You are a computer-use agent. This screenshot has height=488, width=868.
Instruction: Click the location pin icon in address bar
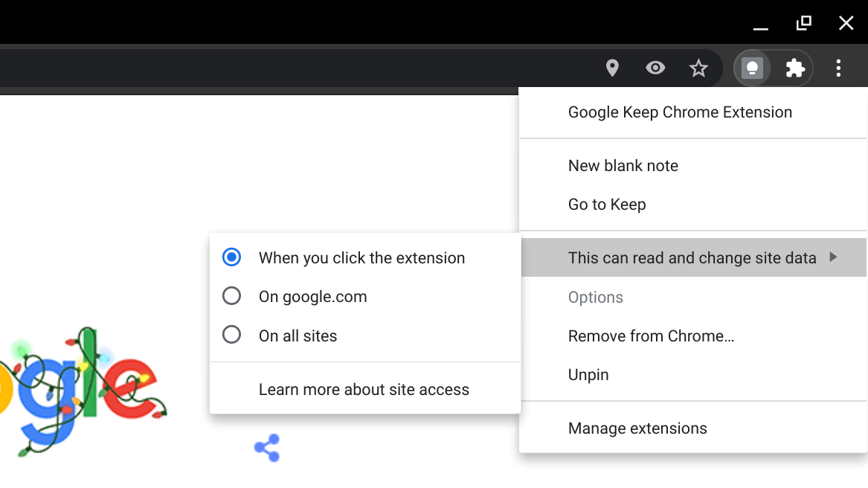click(x=611, y=68)
